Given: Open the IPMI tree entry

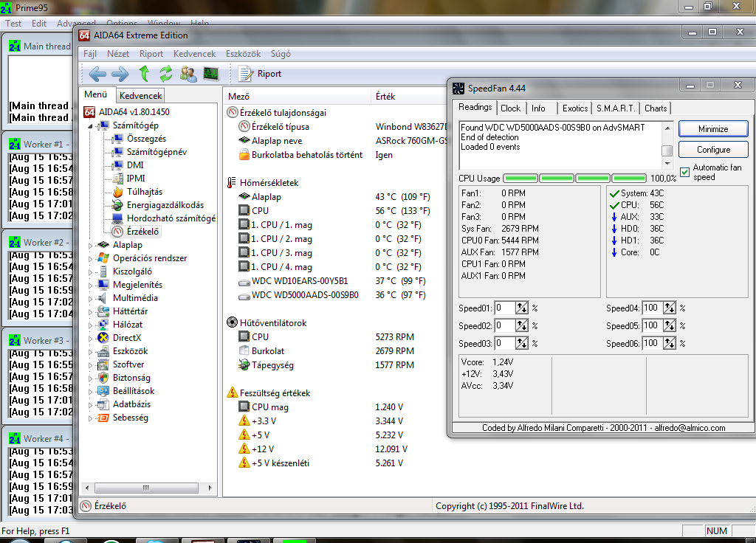Looking at the screenshot, I should [x=136, y=179].
